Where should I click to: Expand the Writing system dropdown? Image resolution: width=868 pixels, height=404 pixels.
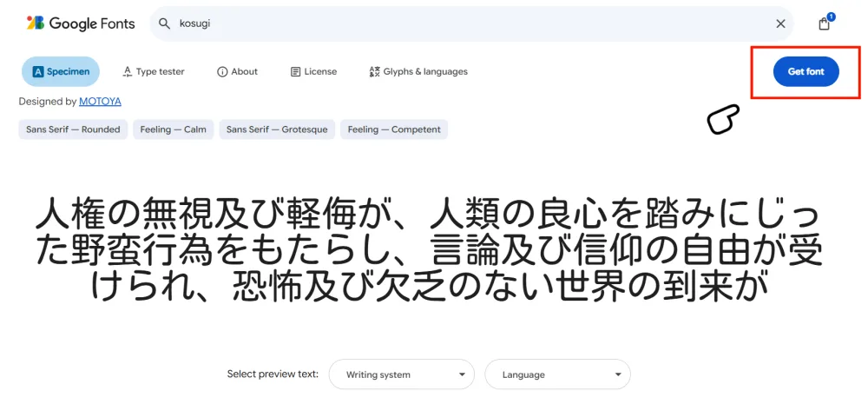(x=402, y=374)
